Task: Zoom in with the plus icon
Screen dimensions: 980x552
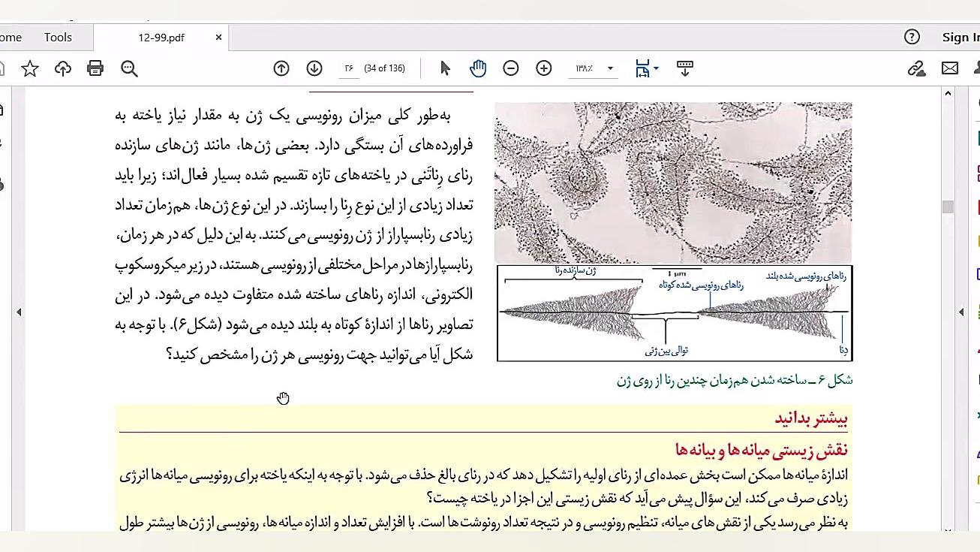Action: click(543, 68)
